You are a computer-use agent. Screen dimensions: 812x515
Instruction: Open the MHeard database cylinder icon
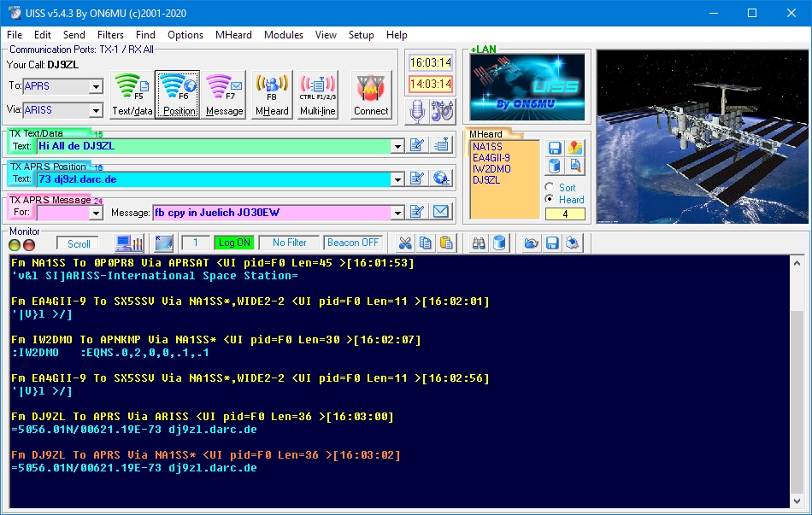[x=555, y=167]
